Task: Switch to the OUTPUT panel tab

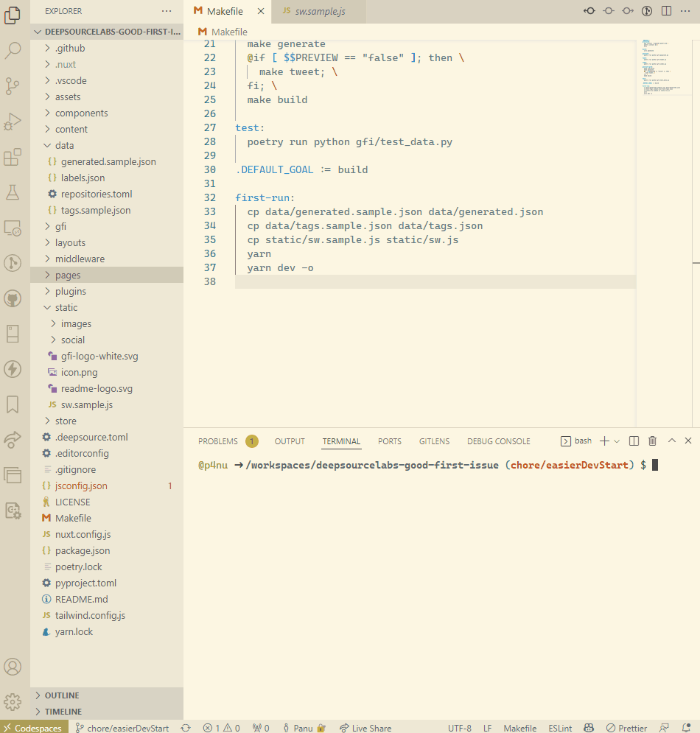Action: [290, 441]
